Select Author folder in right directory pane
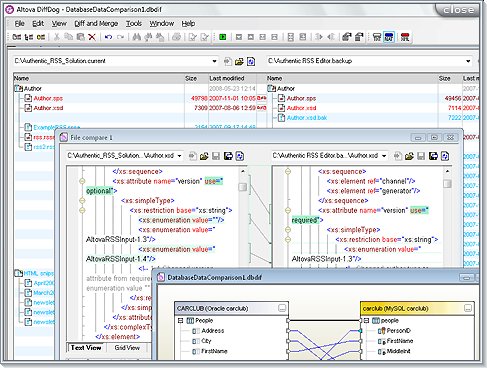The height and width of the screenshot is (368, 487). pyautogui.click(x=286, y=88)
